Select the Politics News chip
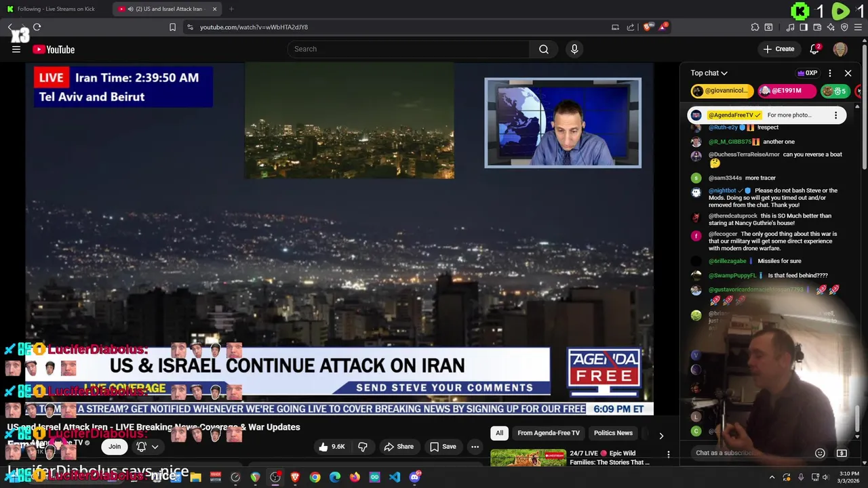868x488 pixels. pyautogui.click(x=613, y=433)
